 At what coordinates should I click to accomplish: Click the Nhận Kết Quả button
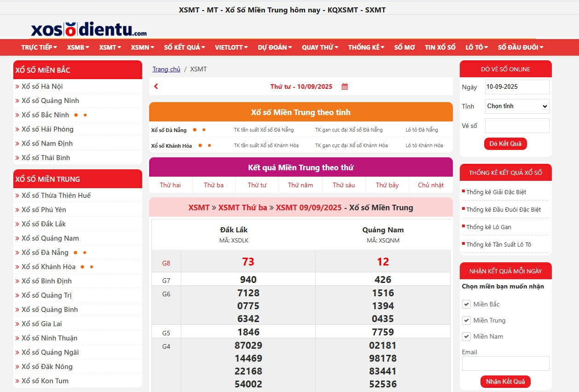[505, 381]
